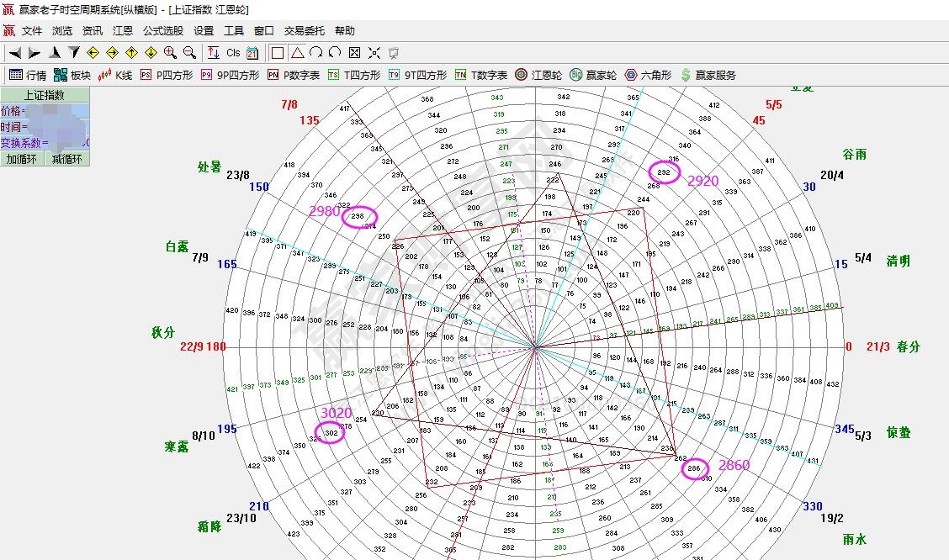
Task: Click the Cls clear toolbar button
Action: [x=233, y=52]
